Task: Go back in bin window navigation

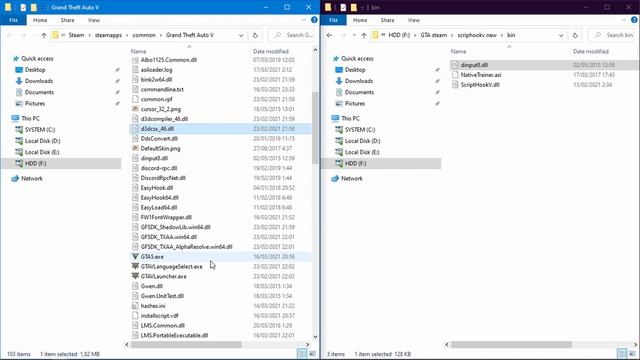Action: click(329, 36)
